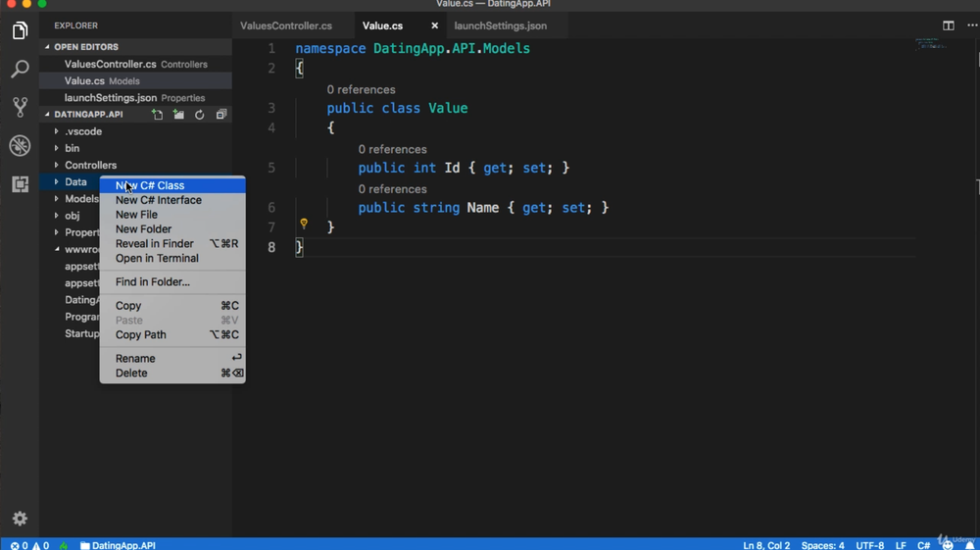
Task: Expand the Data folder arrow
Action: coord(56,182)
